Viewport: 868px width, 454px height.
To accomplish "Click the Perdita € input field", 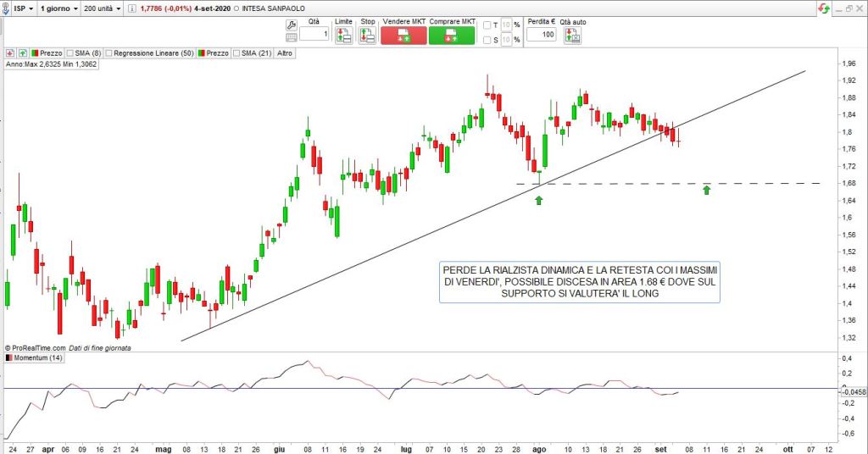I will [541, 35].
